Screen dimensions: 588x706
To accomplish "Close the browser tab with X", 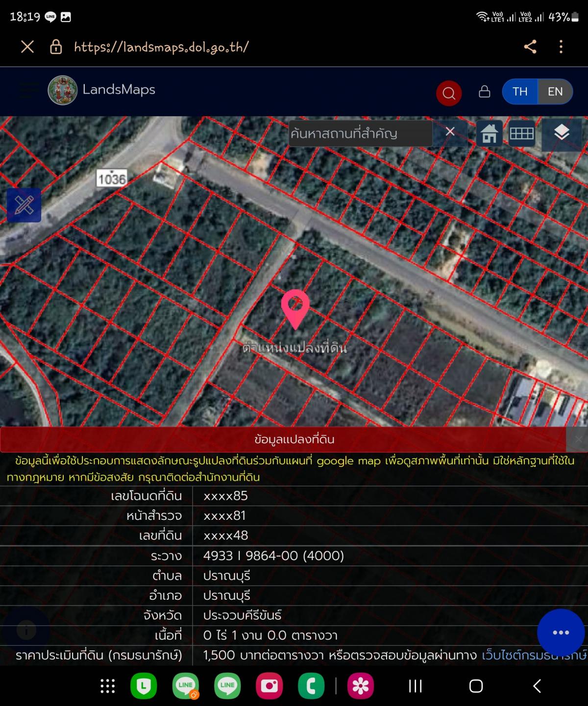I will [27, 47].
